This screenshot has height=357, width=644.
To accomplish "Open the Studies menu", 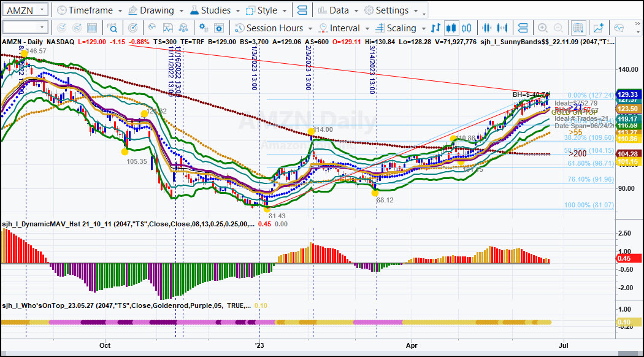I will [210, 10].
